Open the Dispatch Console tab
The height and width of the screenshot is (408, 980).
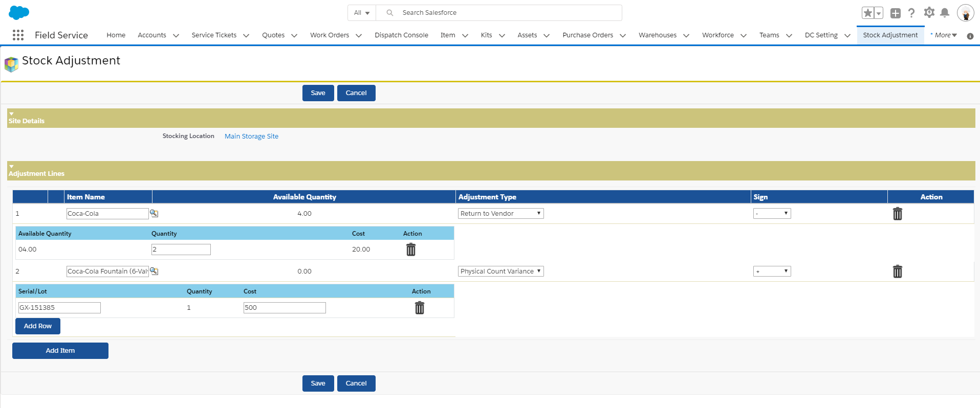[x=401, y=35]
